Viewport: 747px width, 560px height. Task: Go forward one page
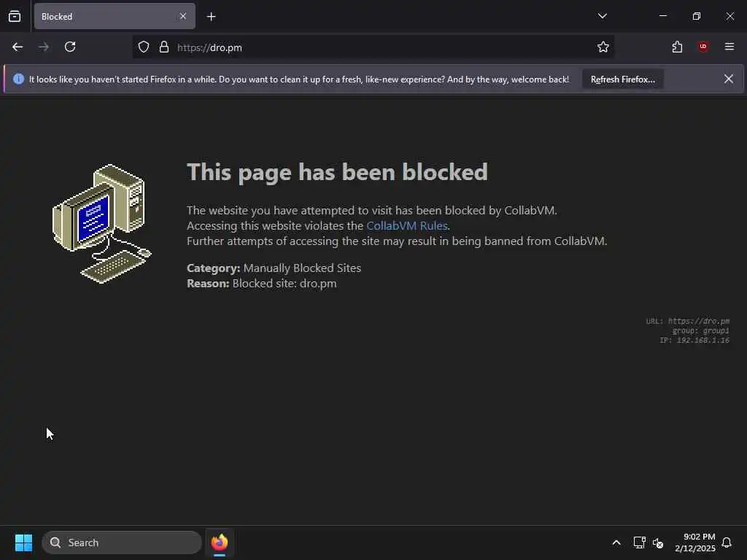click(43, 47)
